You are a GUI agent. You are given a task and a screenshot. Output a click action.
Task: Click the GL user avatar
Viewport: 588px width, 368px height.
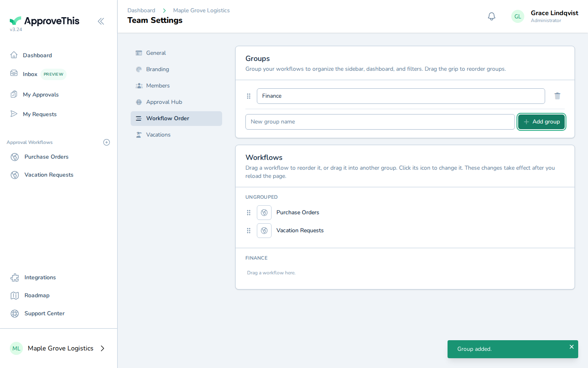click(518, 16)
